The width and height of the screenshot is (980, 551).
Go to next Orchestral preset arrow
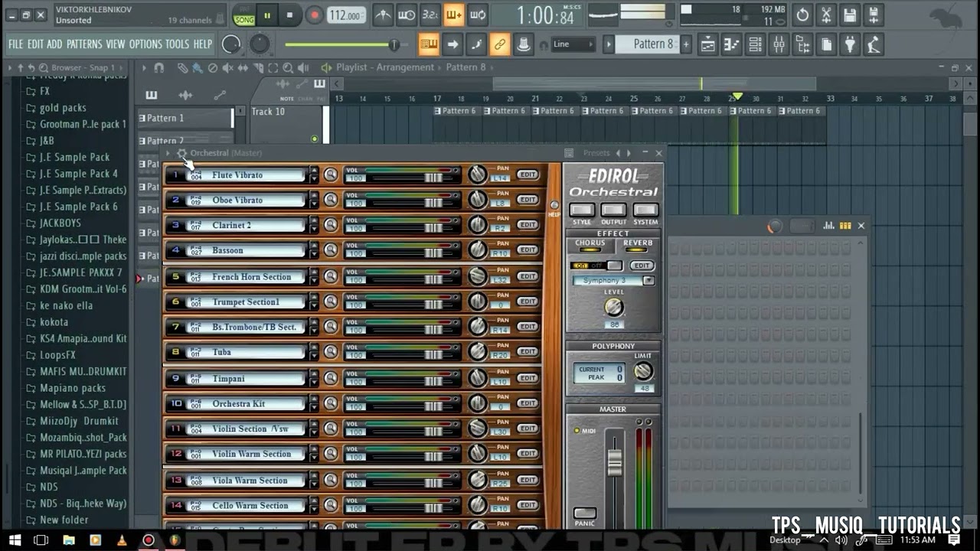629,153
